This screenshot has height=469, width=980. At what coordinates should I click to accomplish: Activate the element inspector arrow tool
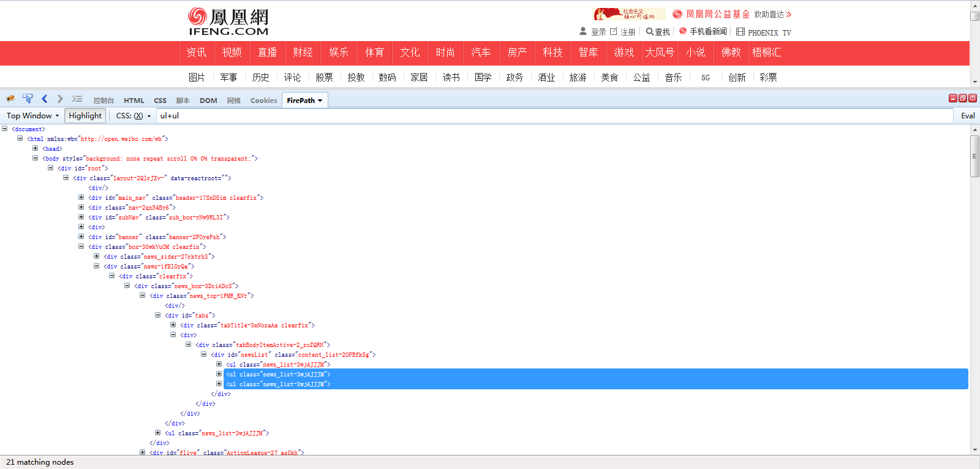click(28, 99)
